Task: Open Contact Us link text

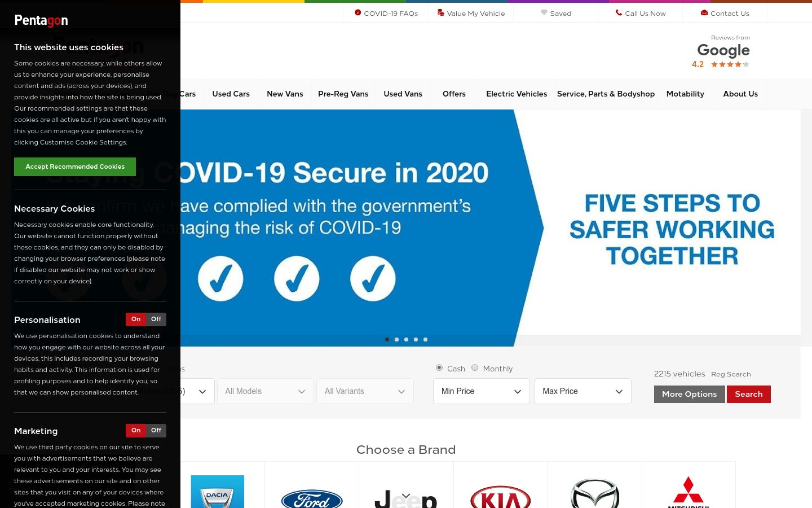Action: coord(730,13)
